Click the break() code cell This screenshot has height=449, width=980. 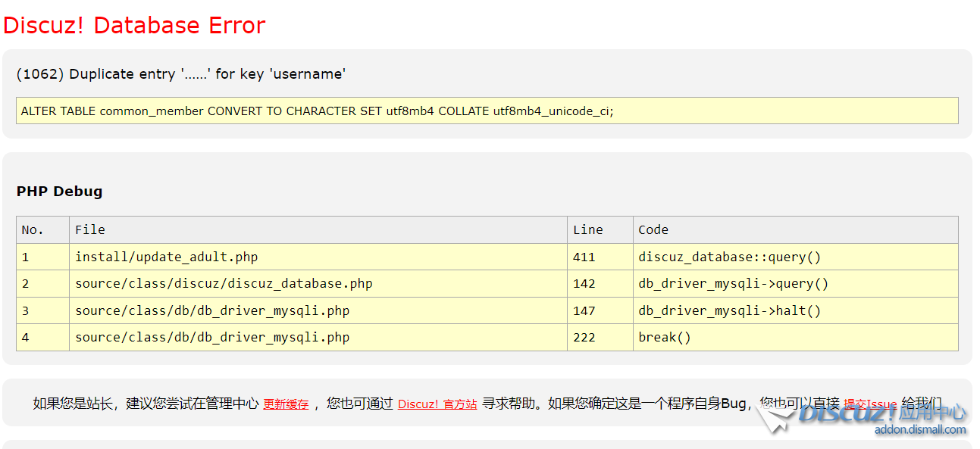click(x=665, y=338)
